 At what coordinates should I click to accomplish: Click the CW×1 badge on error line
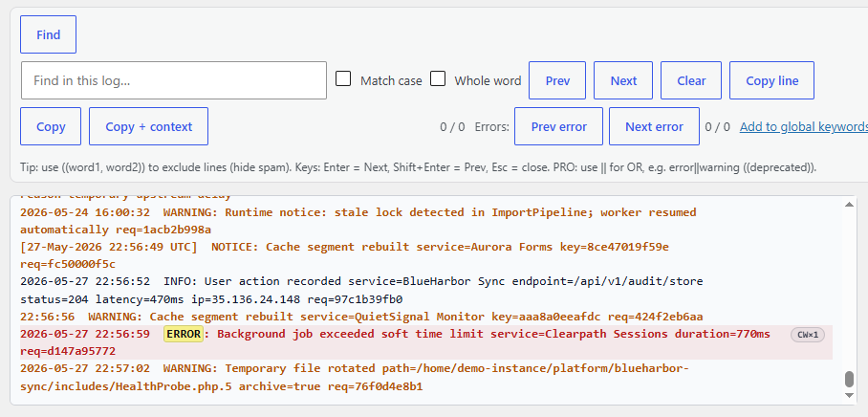[808, 335]
